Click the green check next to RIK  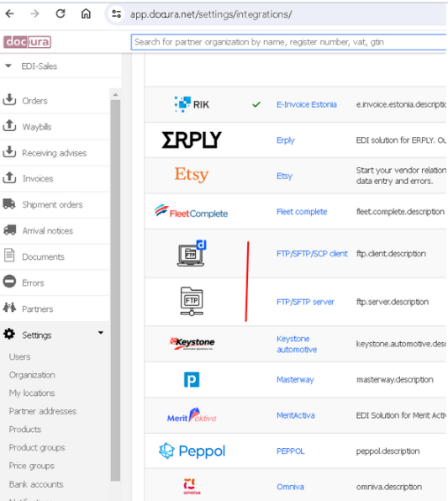(x=256, y=104)
